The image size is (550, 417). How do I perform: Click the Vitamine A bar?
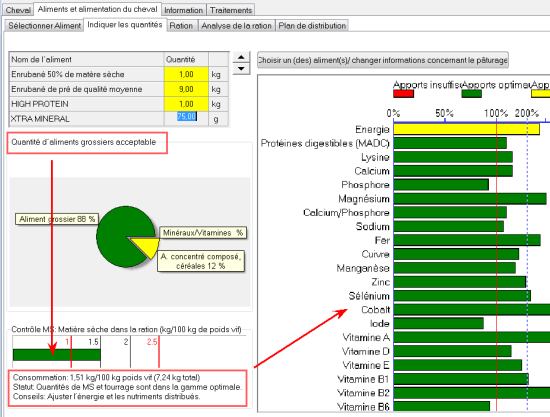[472, 337]
